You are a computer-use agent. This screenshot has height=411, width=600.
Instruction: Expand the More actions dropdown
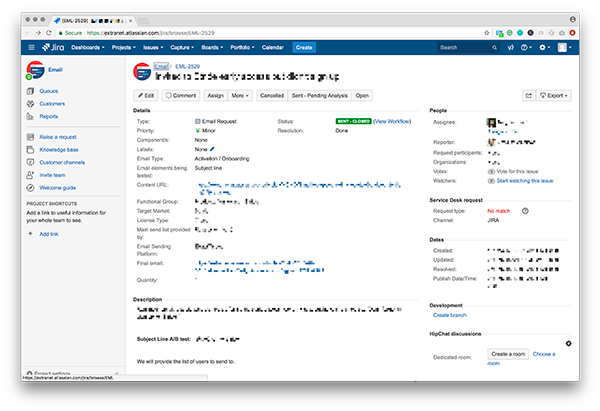(240, 96)
